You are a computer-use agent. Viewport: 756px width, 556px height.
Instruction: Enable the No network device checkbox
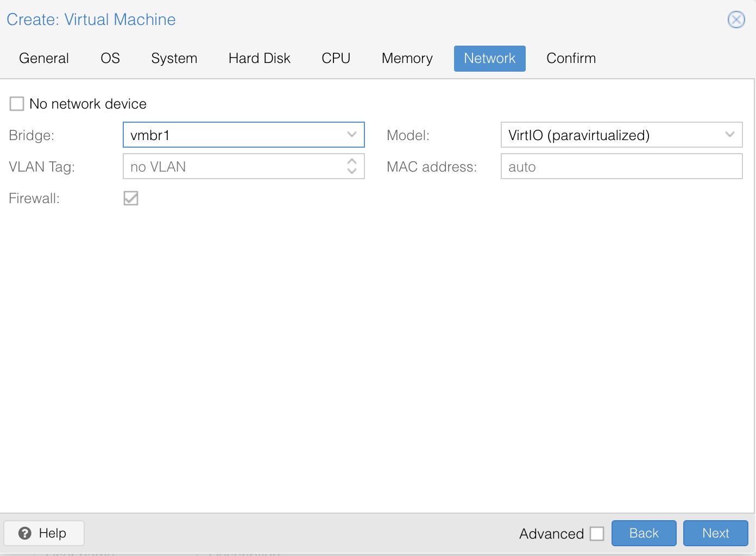17,104
